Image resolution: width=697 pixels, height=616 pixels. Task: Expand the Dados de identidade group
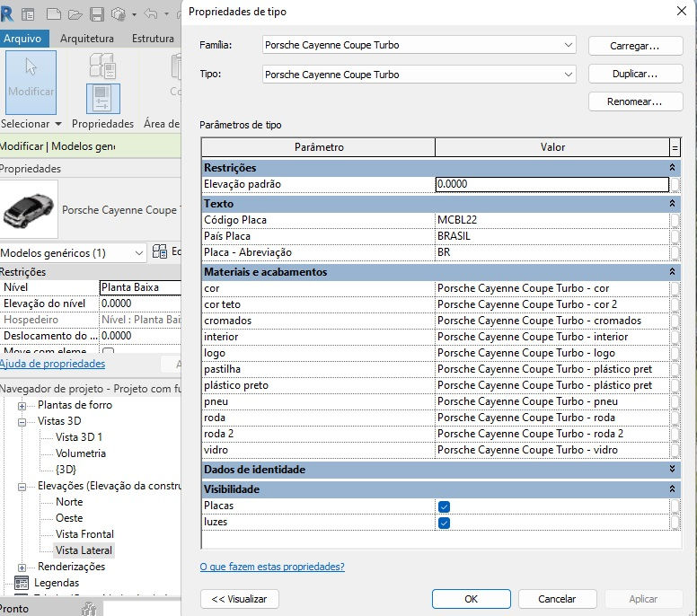pyautogui.click(x=672, y=470)
